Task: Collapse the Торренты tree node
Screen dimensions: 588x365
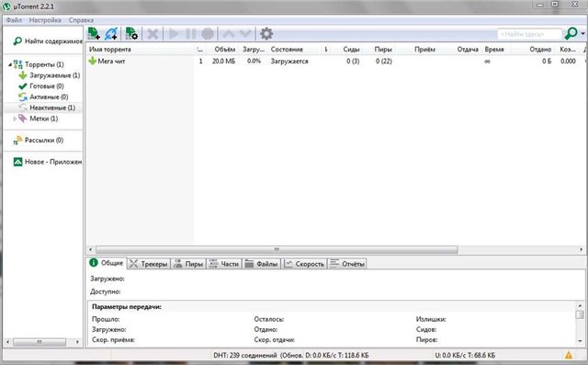Action: (10, 64)
